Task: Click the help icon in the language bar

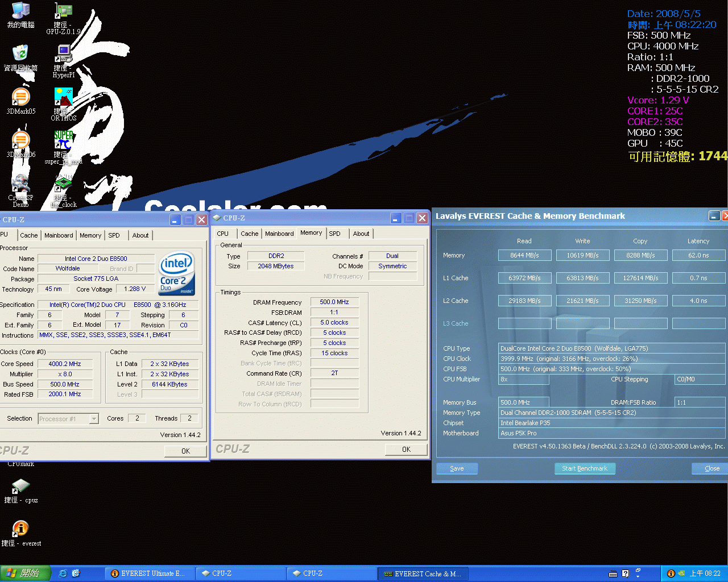Action: click(626, 573)
